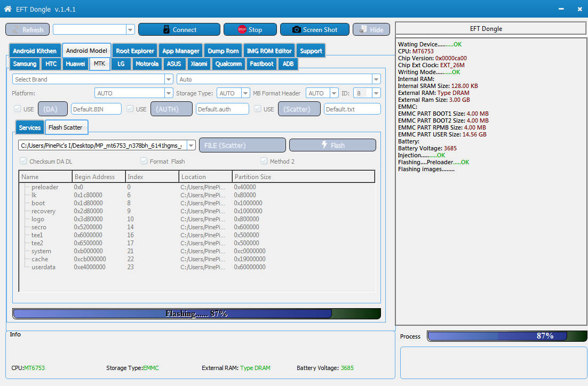The height and width of the screenshot is (386, 588).
Task: Open the MB Format Header dropdown
Action: tap(333, 93)
